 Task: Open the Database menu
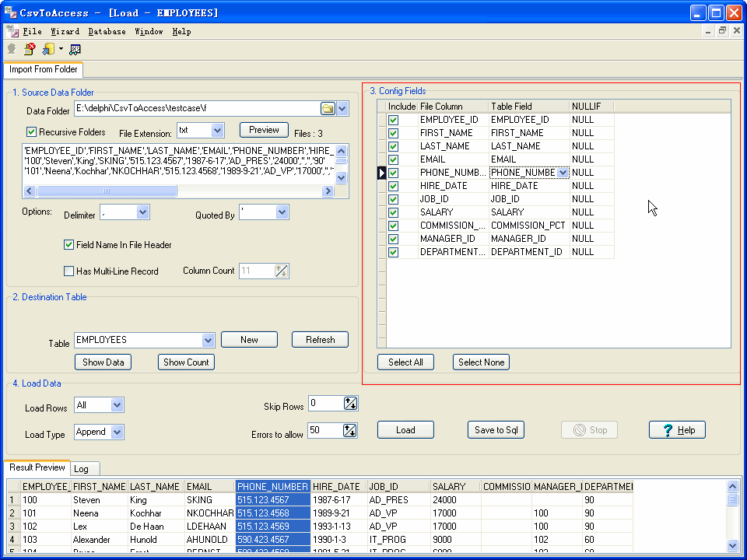[107, 31]
